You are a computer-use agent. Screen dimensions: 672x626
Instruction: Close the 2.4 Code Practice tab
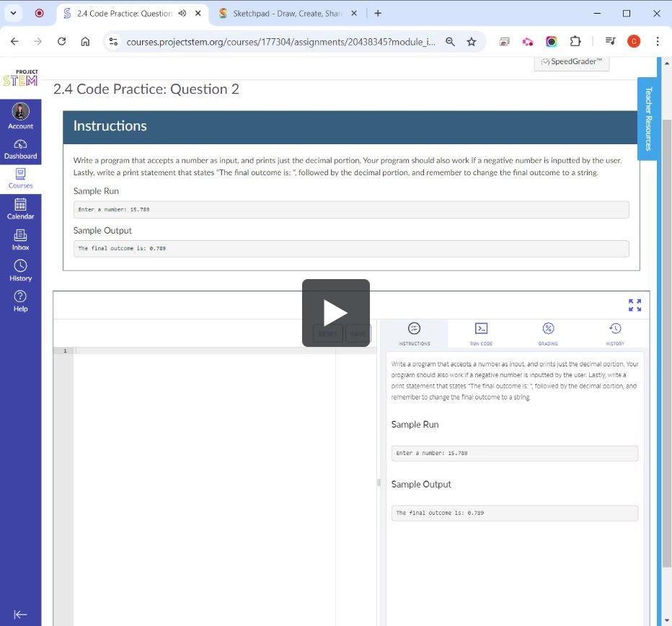(x=198, y=13)
